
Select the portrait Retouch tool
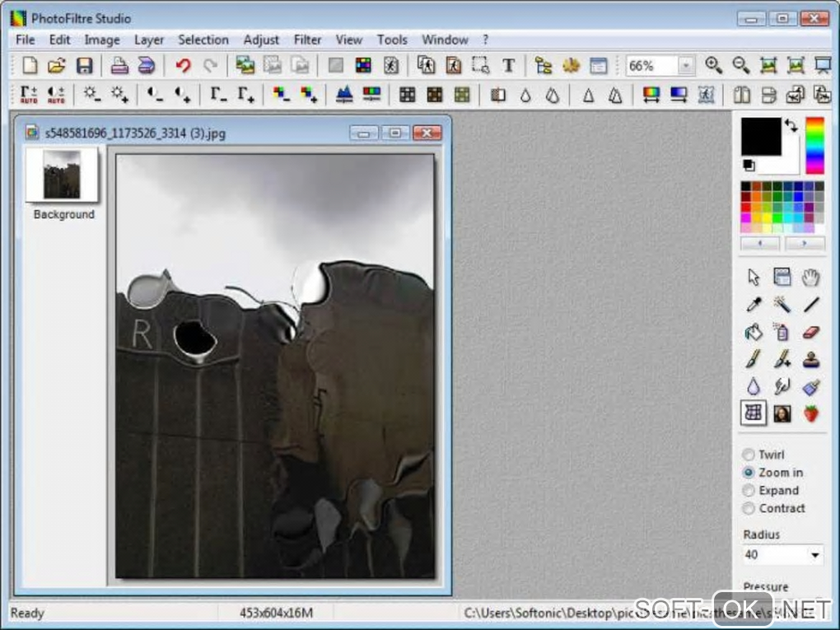(x=782, y=413)
